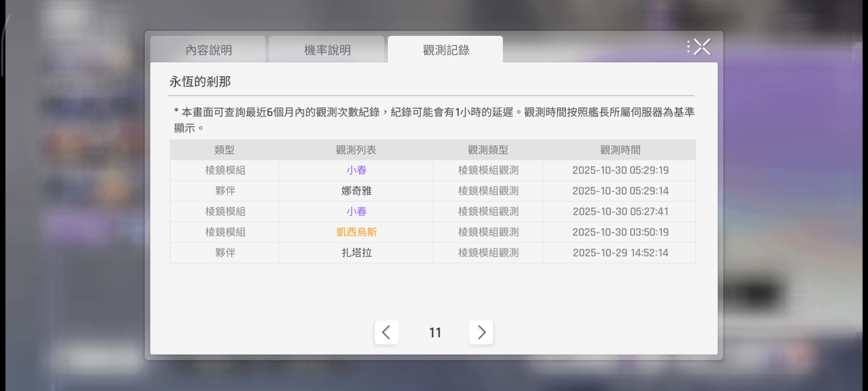Click second 小春 entry at 05:27:41

pyautogui.click(x=356, y=212)
